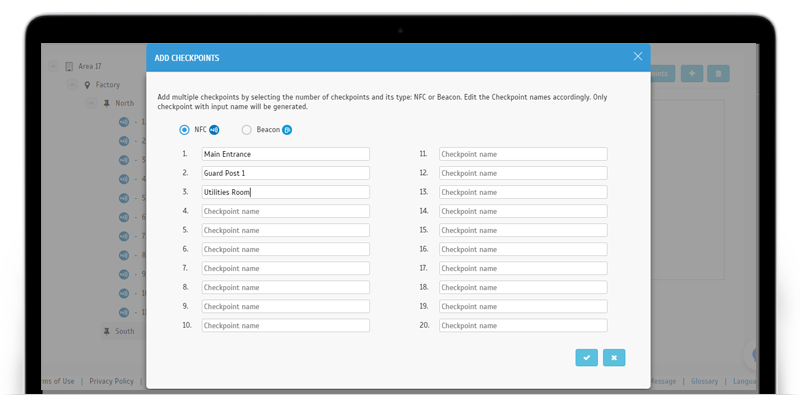Click checkpoint name field number 19
This screenshot has height=395, width=800.
coord(523,307)
